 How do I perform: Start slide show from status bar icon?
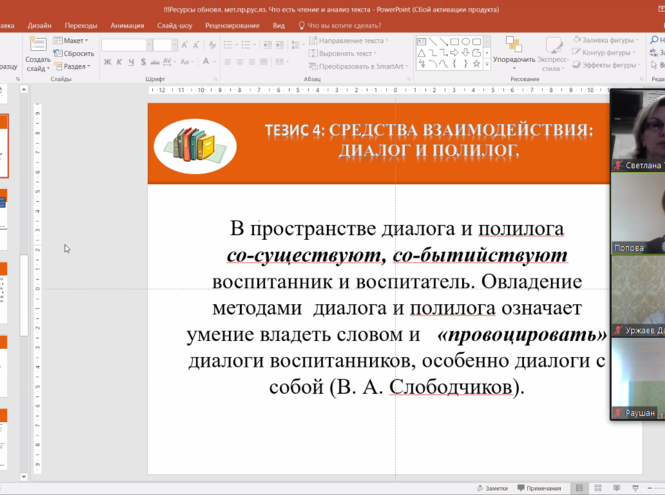[x=635, y=488]
